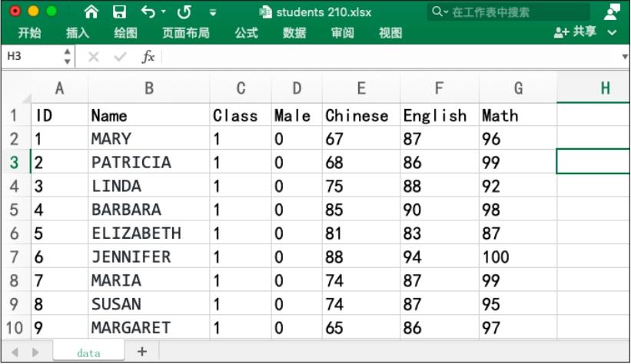Click the 共享 (Share) button
Screen dimensions: 631x364
click(576, 32)
